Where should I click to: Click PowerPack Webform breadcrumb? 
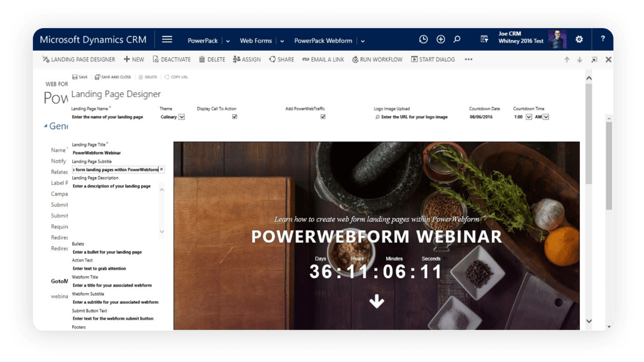coord(323,40)
